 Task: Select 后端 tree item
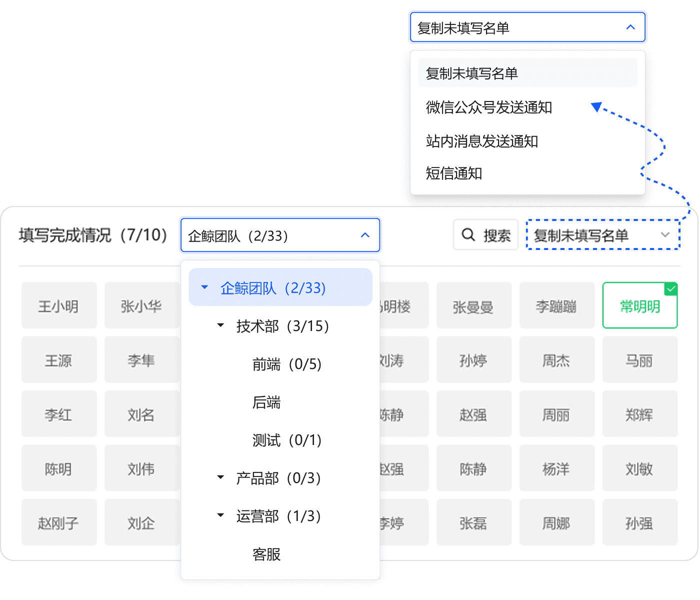tap(266, 402)
